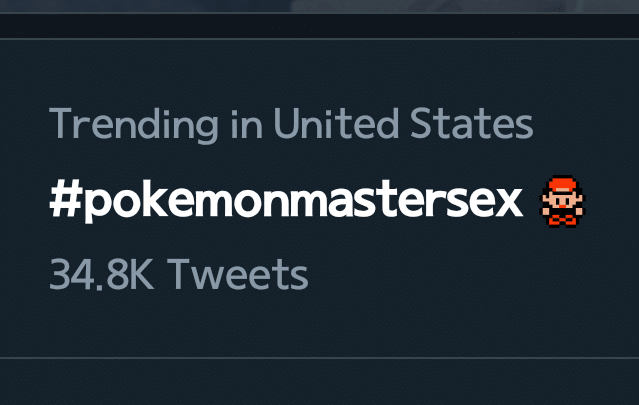Viewport: 639px width, 405px height.
Task: Click the divider line above the trend card
Action: (320, 39)
